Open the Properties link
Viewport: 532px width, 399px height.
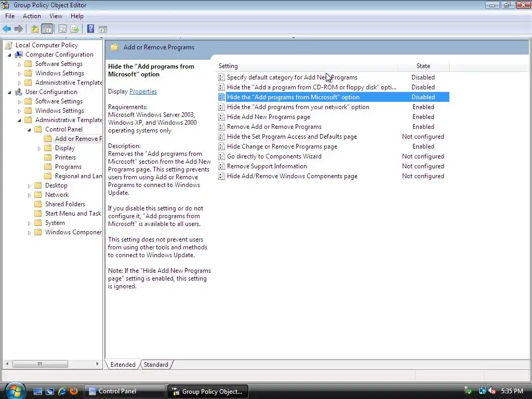[143, 91]
